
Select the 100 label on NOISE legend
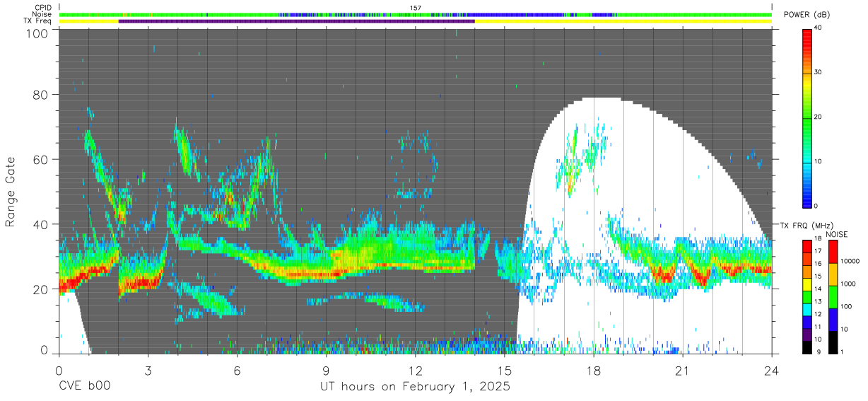[x=847, y=306]
